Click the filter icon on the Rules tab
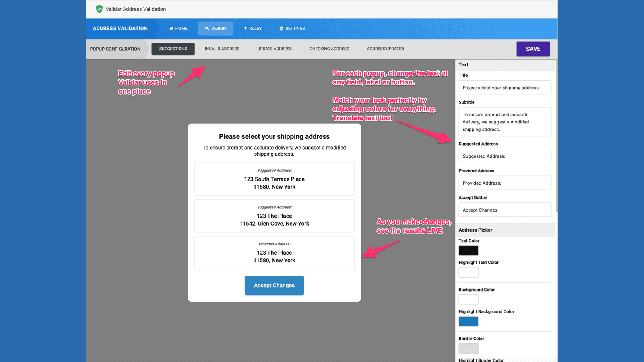Viewport: 644px width, 362px height. (246, 28)
